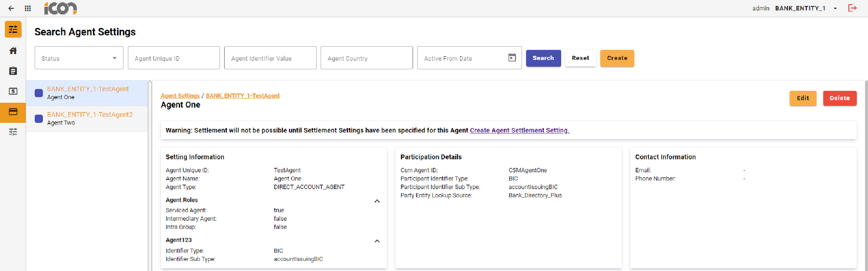Click the red Delete button
868x271 pixels.
[840, 98]
